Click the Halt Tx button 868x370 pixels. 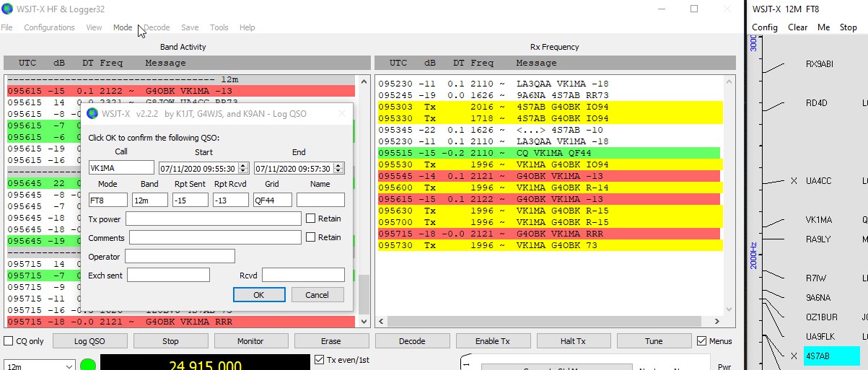tap(573, 341)
